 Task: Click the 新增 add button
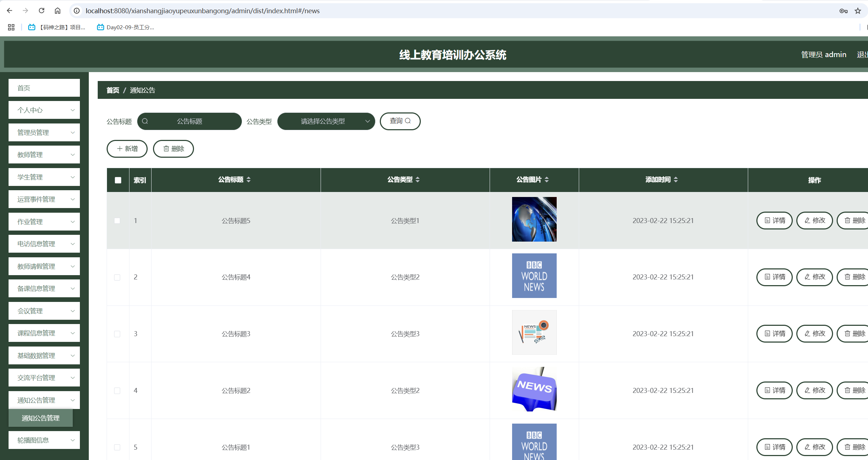tap(127, 148)
